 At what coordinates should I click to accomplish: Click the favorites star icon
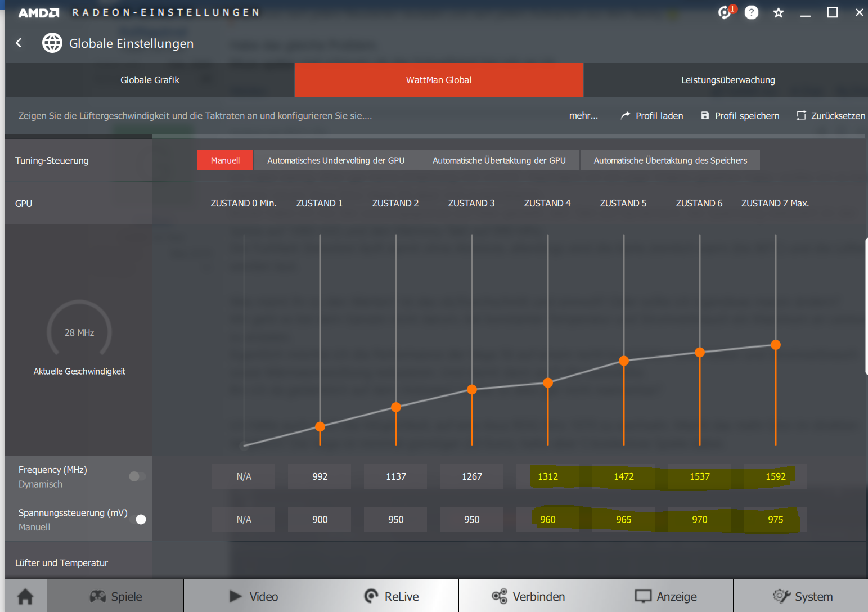[x=779, y=12]
